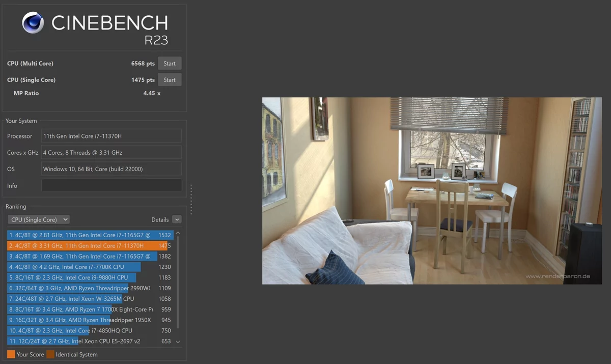This screenshot has width=611, height=364.
Task: Click ranking list scroll down arrow
Action: [178, 342]
